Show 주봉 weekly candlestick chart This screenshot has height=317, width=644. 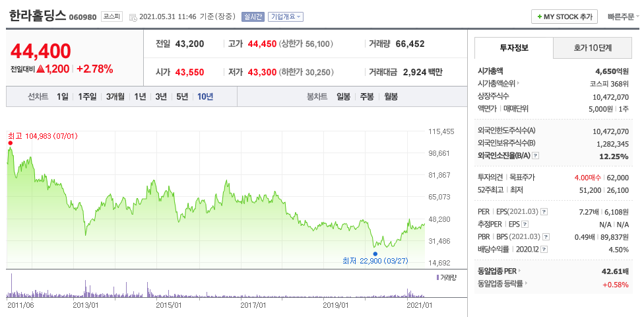(x=367, y=97)
